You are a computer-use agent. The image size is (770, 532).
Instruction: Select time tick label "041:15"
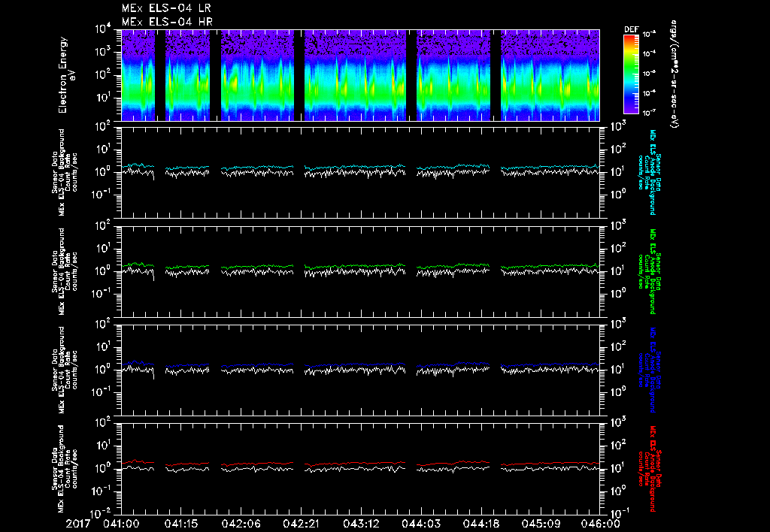pos(181,524)
